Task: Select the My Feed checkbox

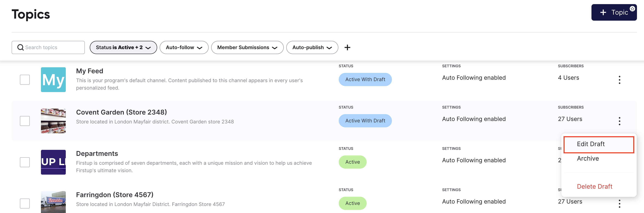Action: click(x=25, y=80)
